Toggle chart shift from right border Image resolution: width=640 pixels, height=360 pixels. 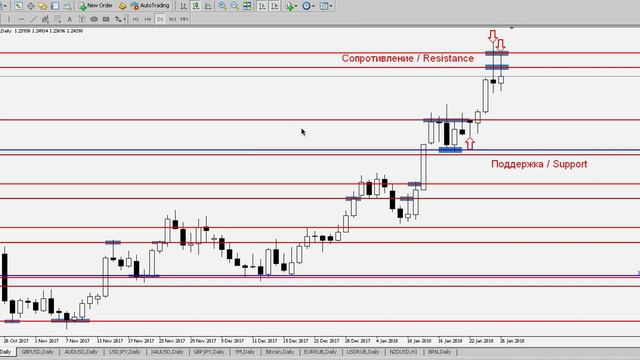point(274,6)
